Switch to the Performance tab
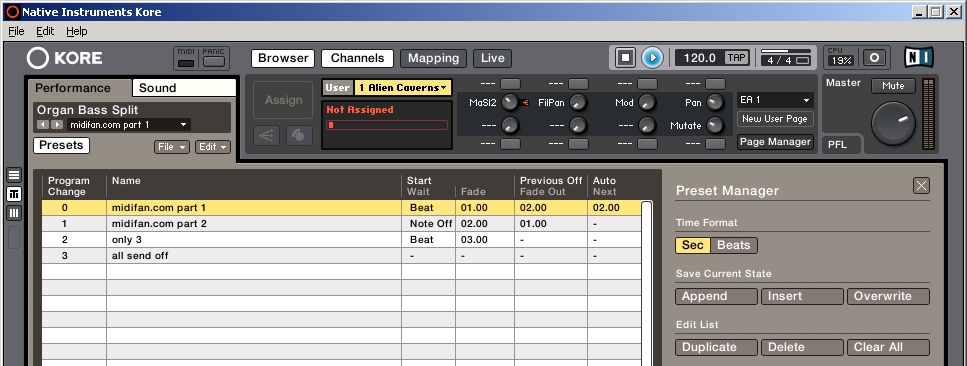 pyautogui.click(x=80, y=88)
